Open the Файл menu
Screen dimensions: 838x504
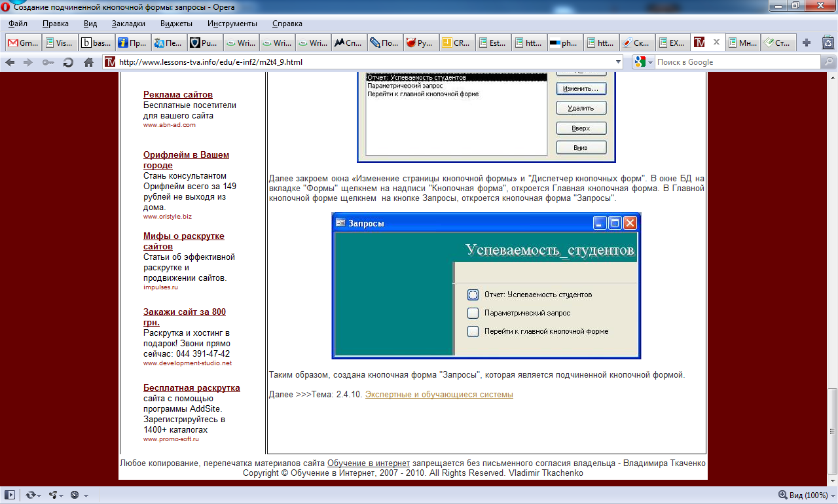(18, 24)
